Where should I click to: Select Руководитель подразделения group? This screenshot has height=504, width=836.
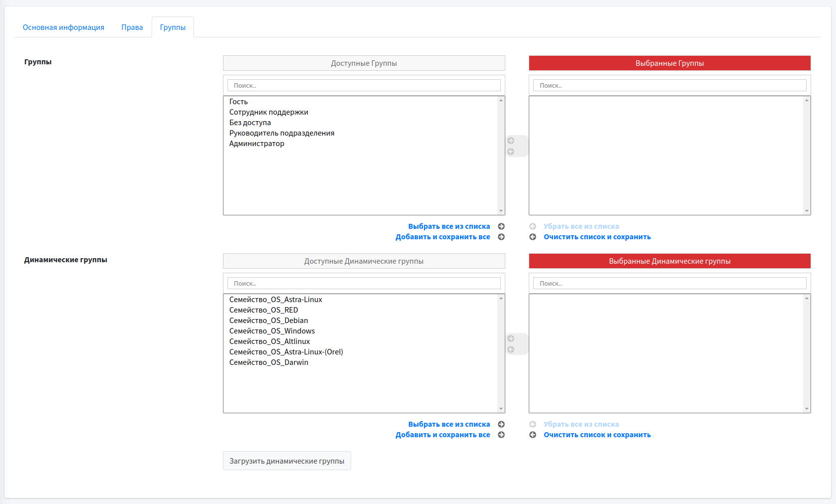[282, 133]
